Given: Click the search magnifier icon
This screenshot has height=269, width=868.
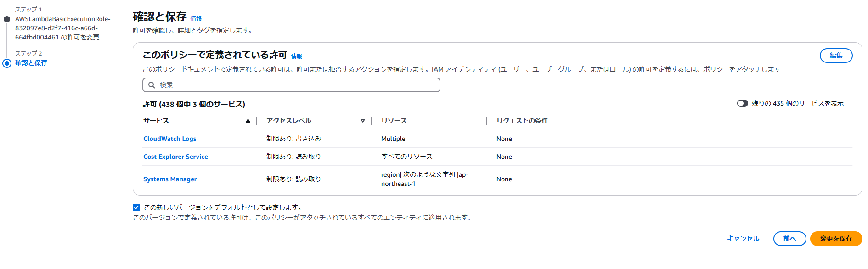Looking at the screenshot, I should pos(152,85).
